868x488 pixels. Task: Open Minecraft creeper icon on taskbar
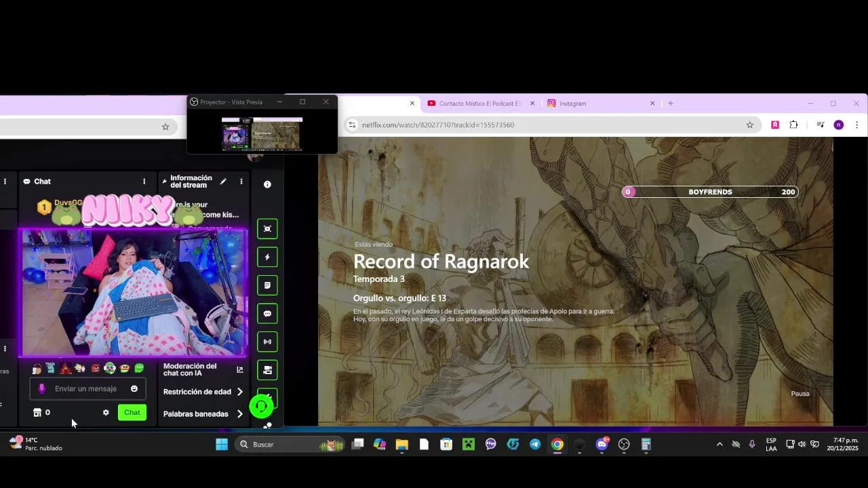(x=468, y=445)
